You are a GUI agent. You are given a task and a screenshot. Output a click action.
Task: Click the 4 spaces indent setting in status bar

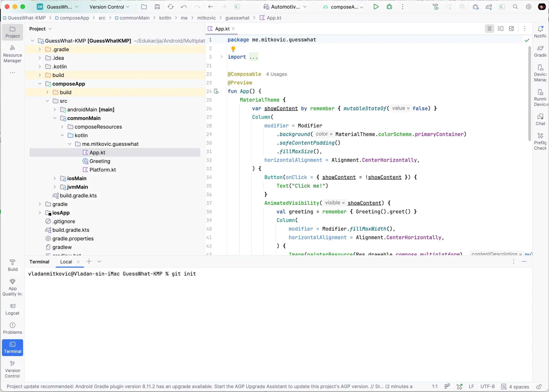click(519, 387)
